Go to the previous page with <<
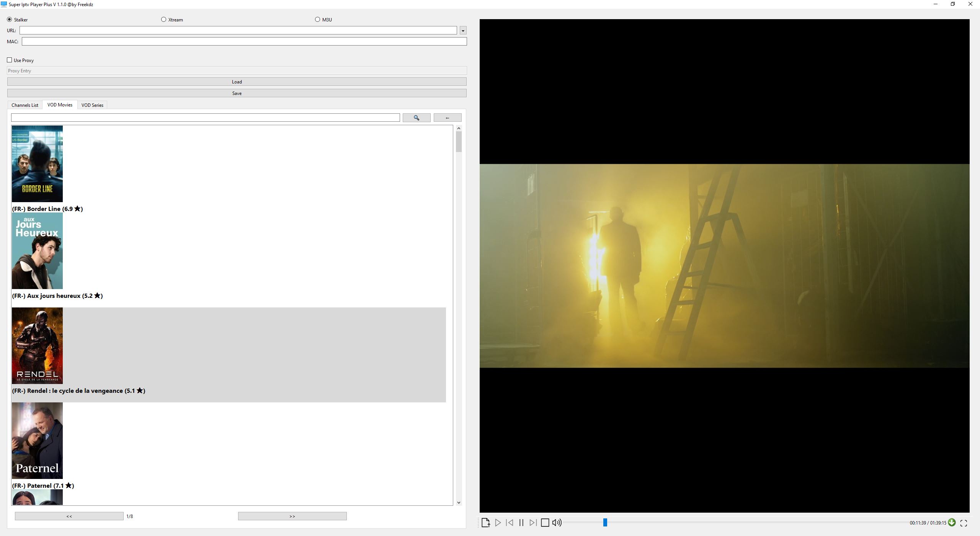 click(x=69, y=516)
